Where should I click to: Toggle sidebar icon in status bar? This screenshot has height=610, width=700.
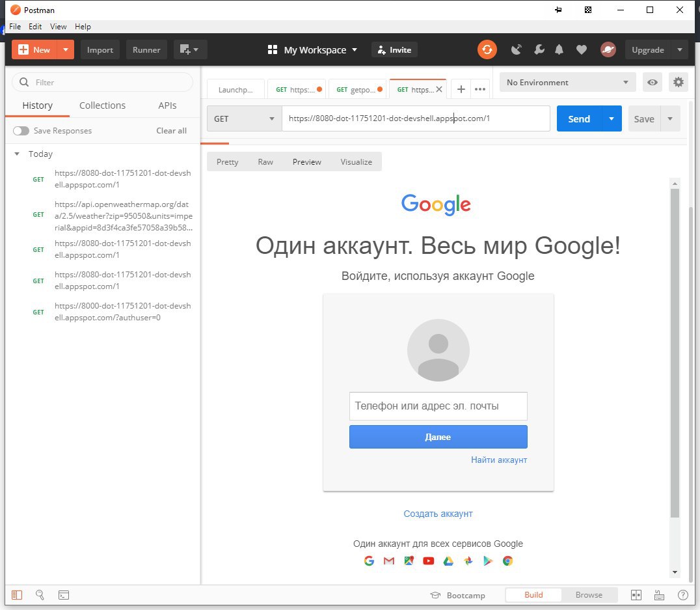pos(17,595)
